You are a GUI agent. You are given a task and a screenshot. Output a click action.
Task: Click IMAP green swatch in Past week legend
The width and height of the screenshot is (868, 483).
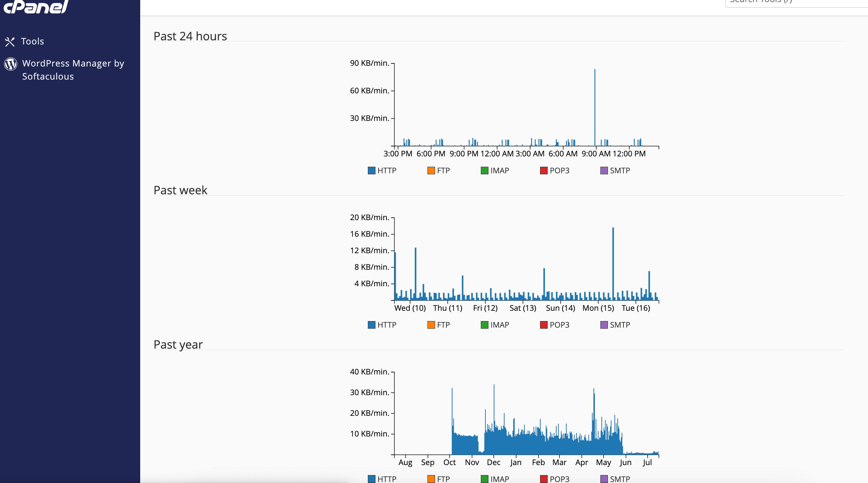tap(485, 325)
